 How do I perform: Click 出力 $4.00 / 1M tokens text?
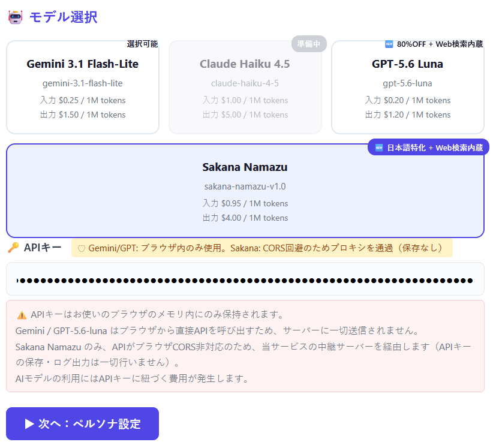coord(245,218)
